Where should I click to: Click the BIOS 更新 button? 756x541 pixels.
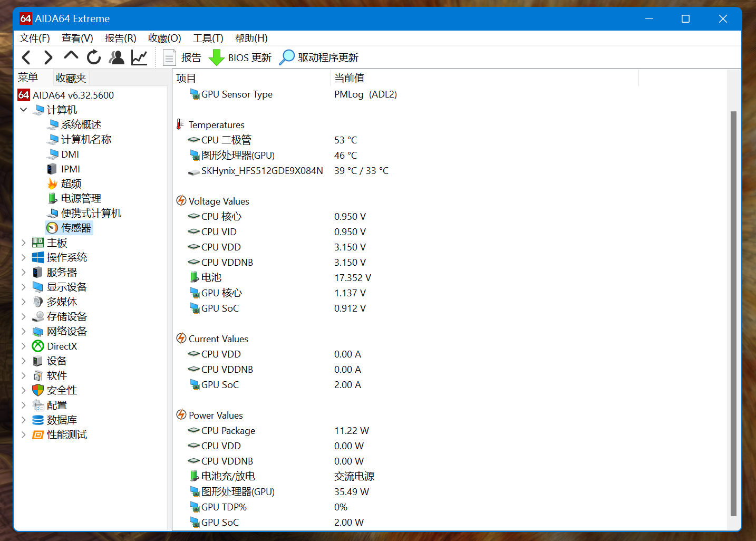tap(240, 57)
